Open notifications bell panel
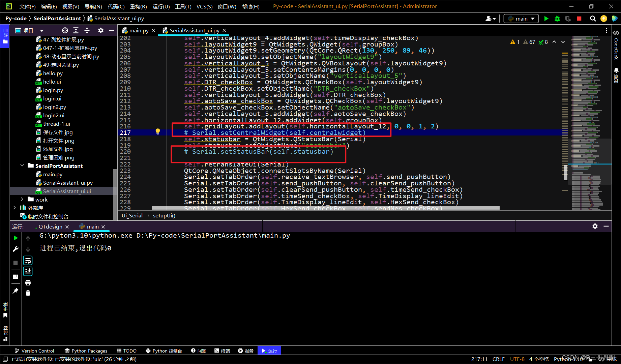621x364 pixels. tap(616, 75)
